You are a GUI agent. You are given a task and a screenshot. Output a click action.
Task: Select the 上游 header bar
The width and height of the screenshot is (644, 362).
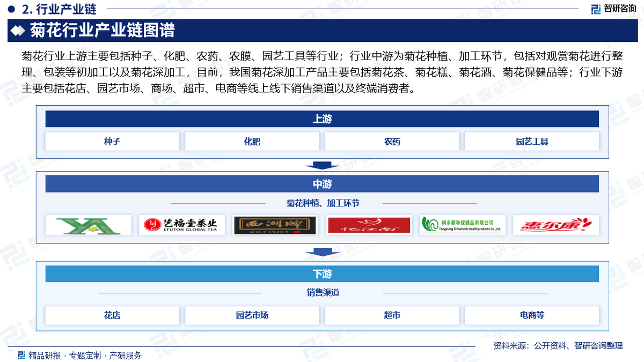pos(322,119)
